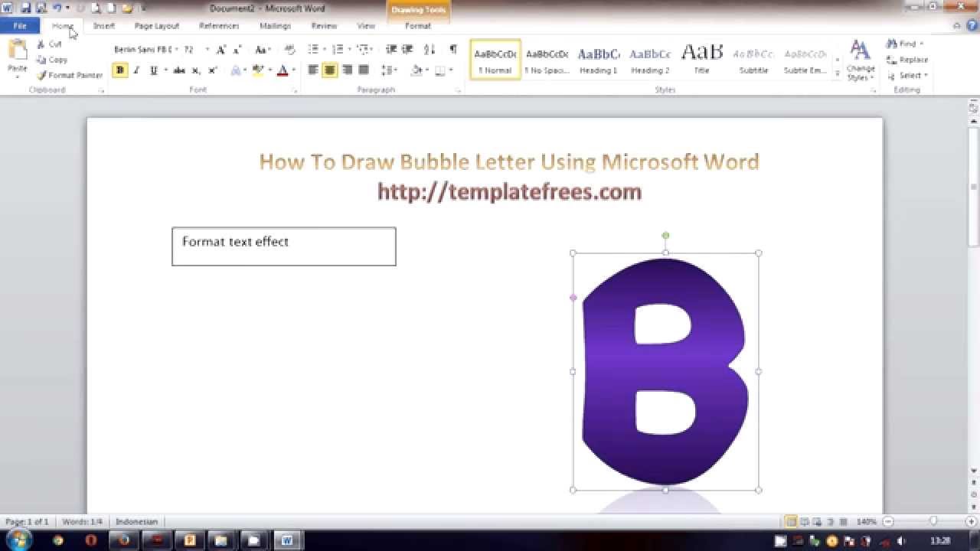Expand the Font Color dropdown arrow

click(293, 70)
